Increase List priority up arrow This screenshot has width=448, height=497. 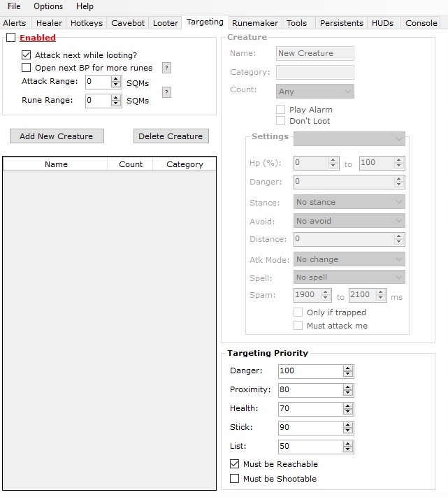coord(348,444)
